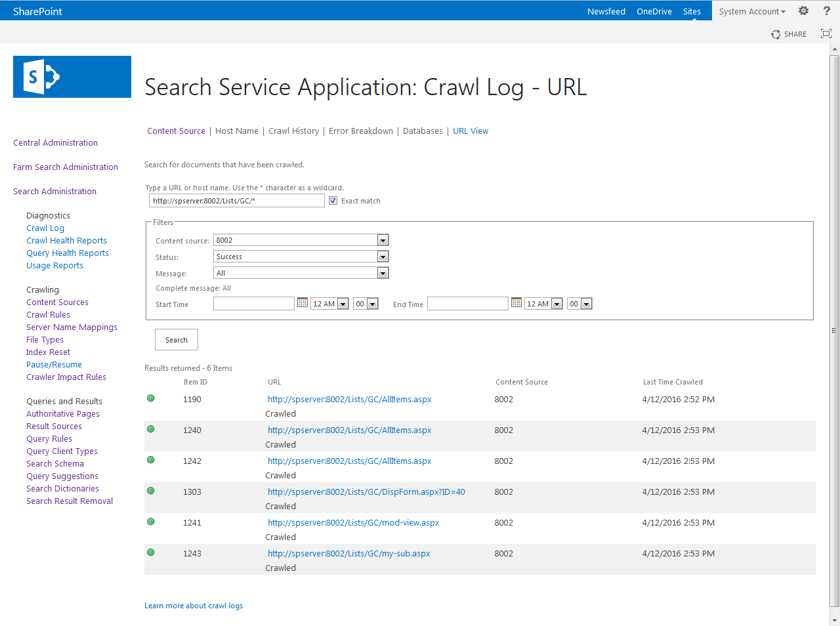Switch to Content Source view
The height and width of the screenshot is (626, 840).
point(176,131)
